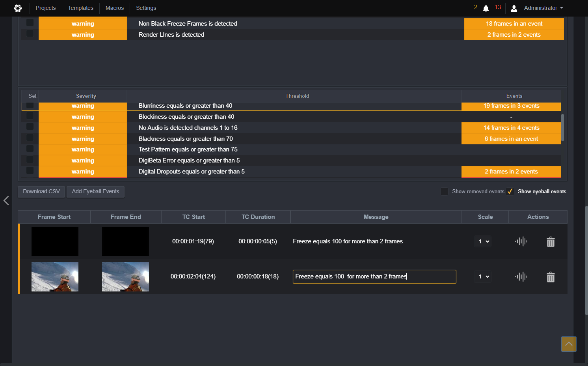Select the Non Black Freeze Frames row checkbox

click(x=30, y=23)
